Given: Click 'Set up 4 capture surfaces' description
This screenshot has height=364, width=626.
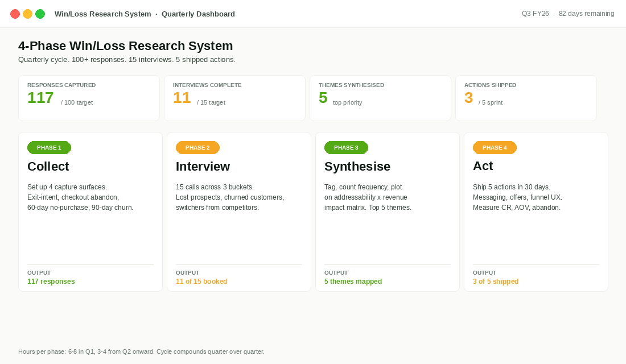Looking at the screenshot, I should (x=67, y=187).
